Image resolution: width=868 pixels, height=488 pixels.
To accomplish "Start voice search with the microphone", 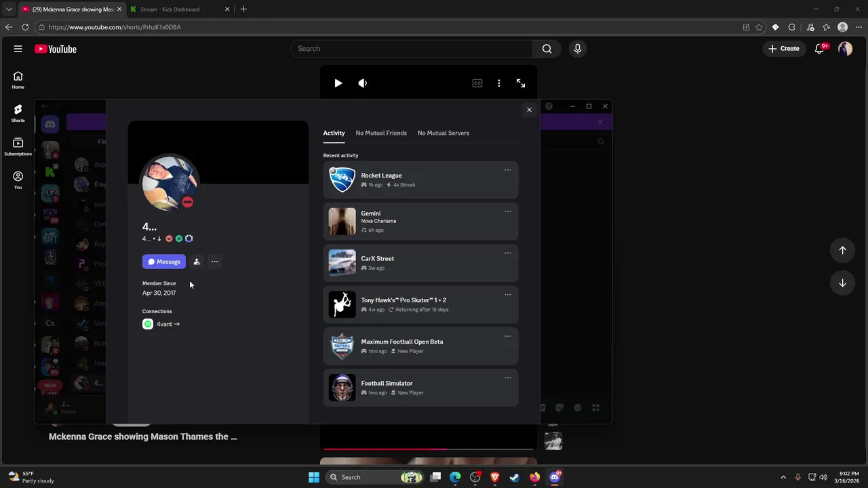I will click(x=578, y=49).
